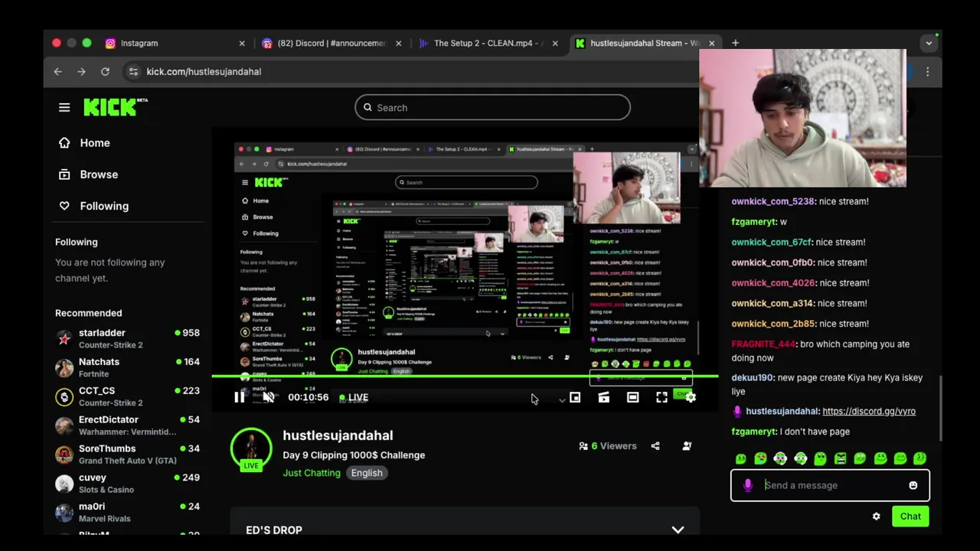Click the 6 Viewers count
Screen dimensions: 980x551
pyautogui.click(x=608, y=446)
